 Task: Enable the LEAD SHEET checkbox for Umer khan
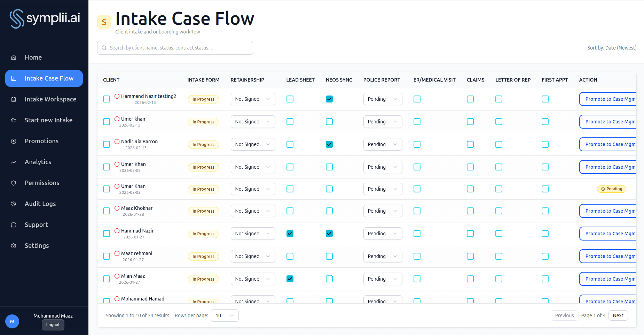tap(290, 121)
